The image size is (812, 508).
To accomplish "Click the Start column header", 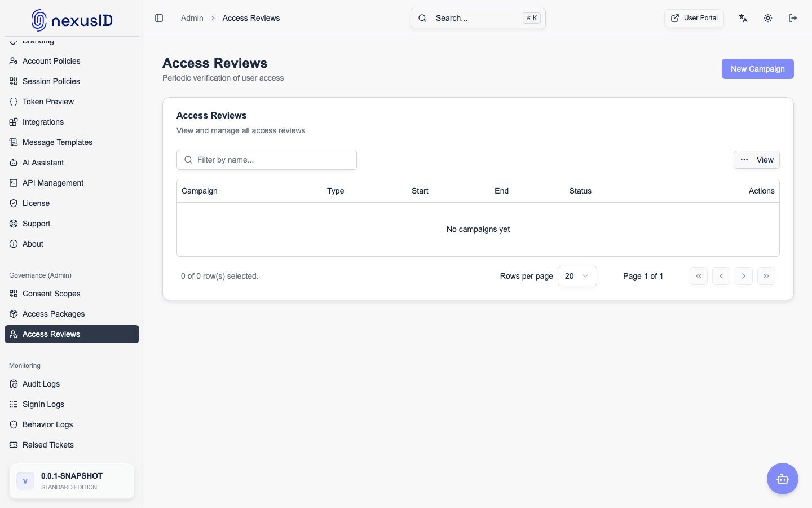I will pos(420,191).
